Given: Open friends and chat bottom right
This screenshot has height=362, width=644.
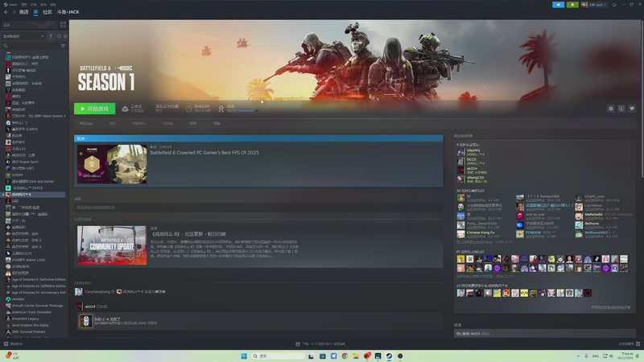Looking at the screenshot, I should coord(629,344).
